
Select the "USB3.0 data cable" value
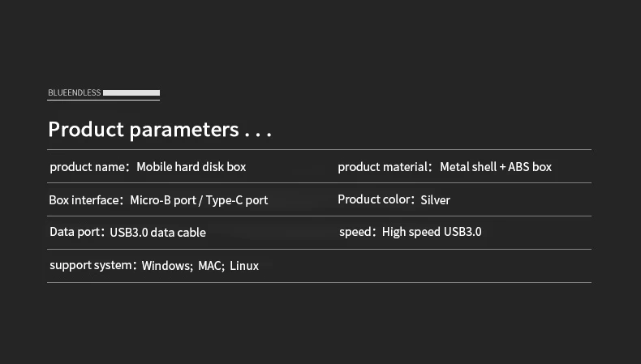pyautogui.click(x=157, y=233)
